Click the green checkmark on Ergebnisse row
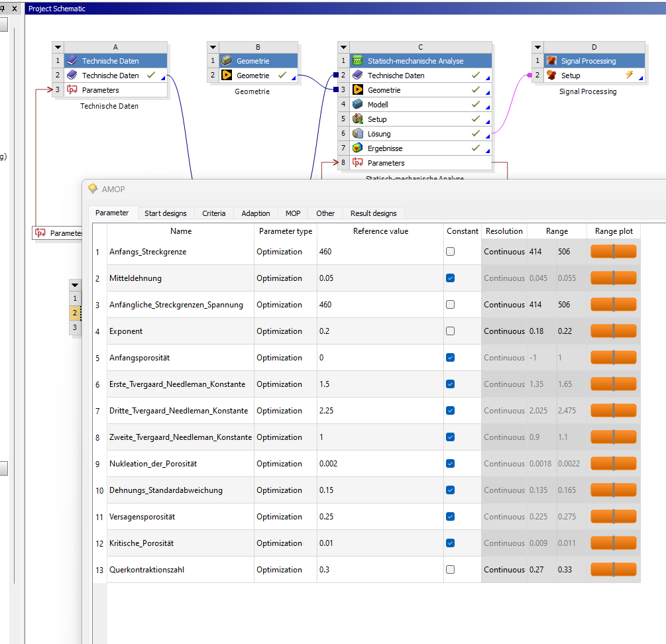This screenshot has width=666, height=644. click(x=476, y=148)
